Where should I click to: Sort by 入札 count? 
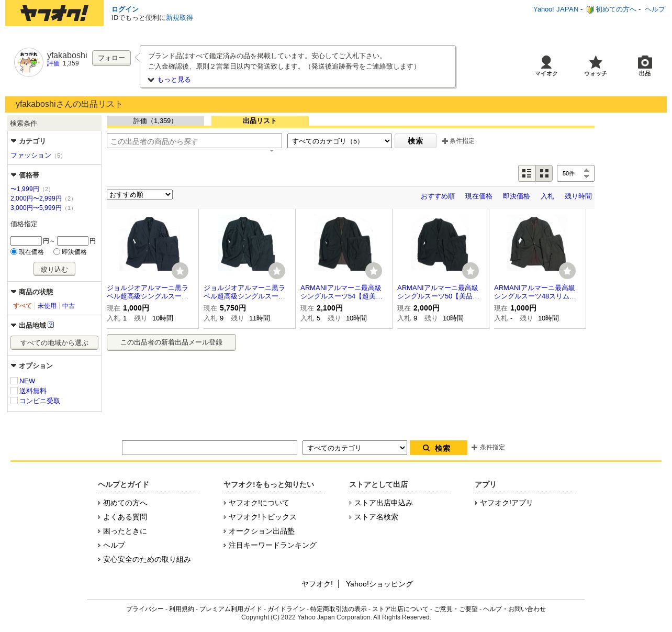(x=547, y=196)
